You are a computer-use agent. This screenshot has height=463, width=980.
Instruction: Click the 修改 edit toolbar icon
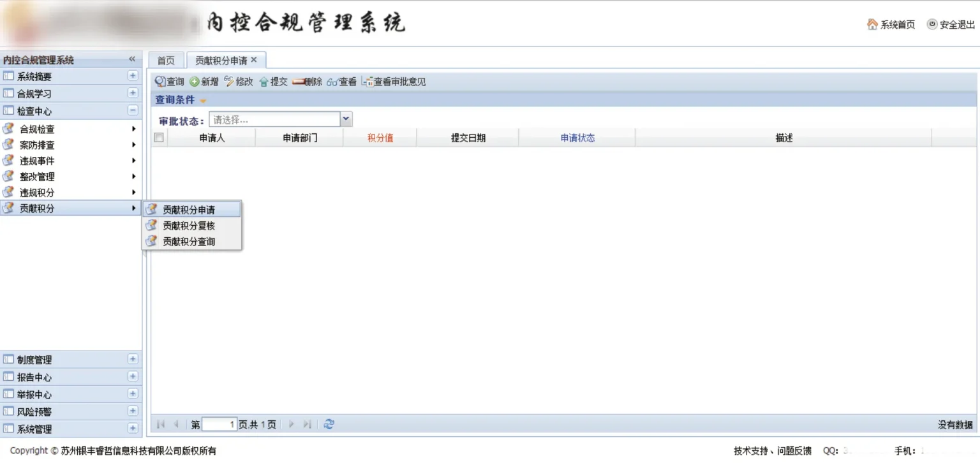pyautogui.click(x=229, y=82)
